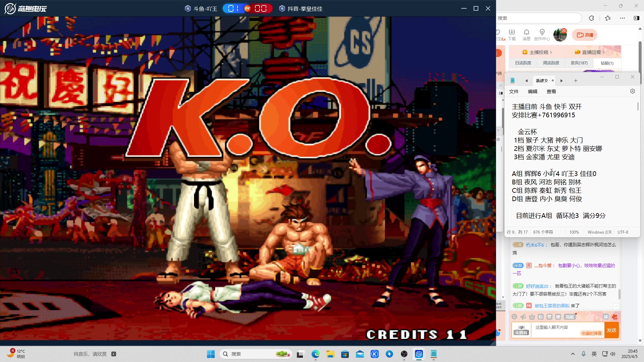
Task: Click UTF-8 encoding in status bar
Action: point(623,232)
